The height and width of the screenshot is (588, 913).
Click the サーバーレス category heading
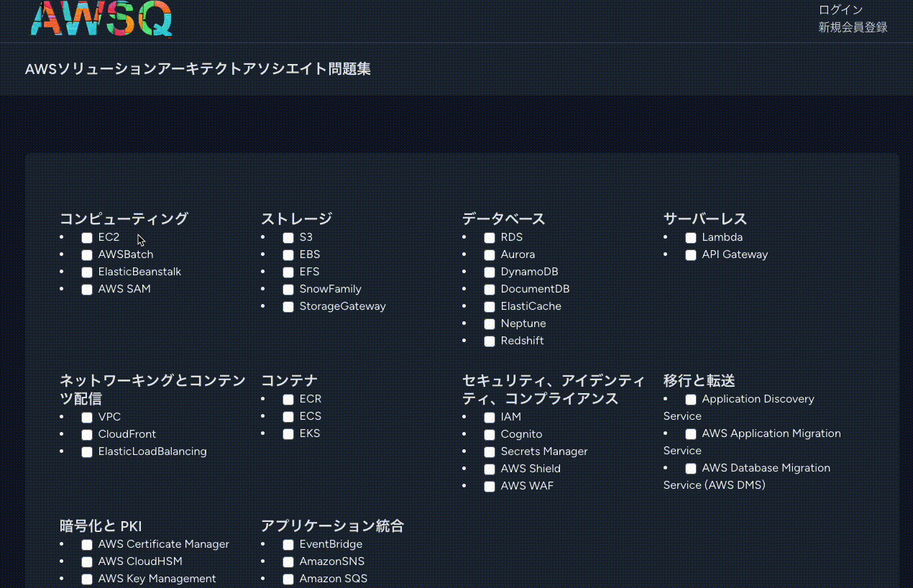tap(705, 219)
